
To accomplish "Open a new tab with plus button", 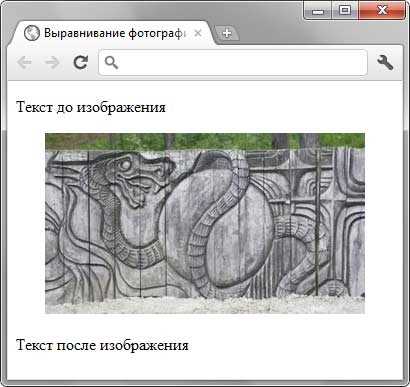I will click(227, 33).
